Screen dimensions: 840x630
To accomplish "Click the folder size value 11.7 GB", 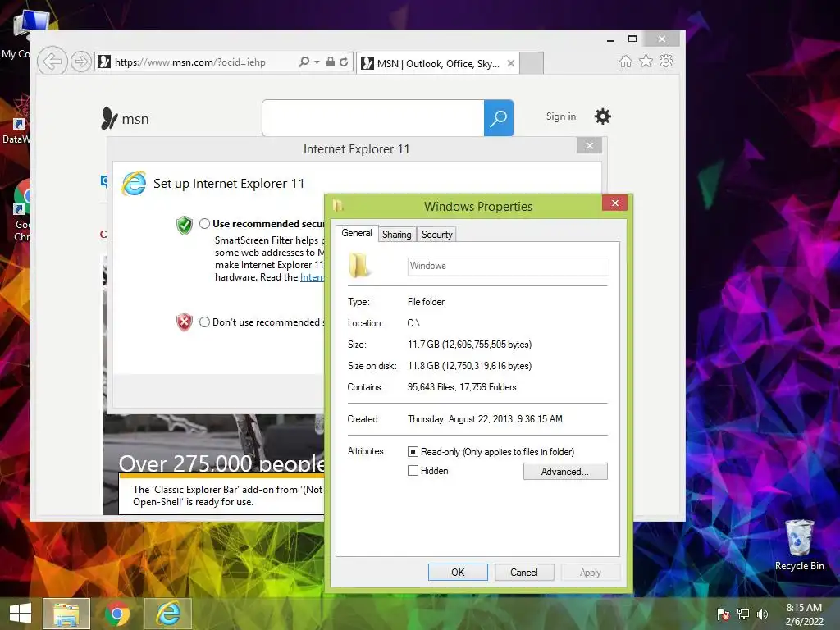I will tap(469, 345).
